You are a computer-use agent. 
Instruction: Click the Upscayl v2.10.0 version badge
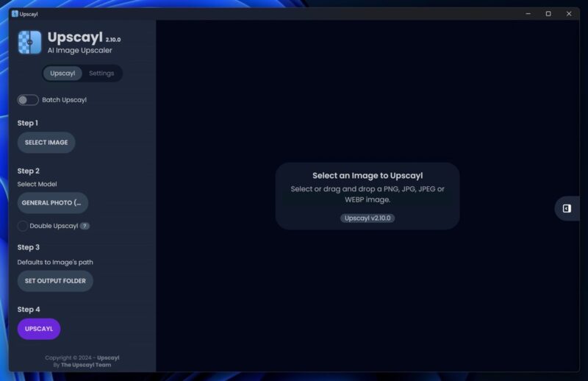click(367, 218)
